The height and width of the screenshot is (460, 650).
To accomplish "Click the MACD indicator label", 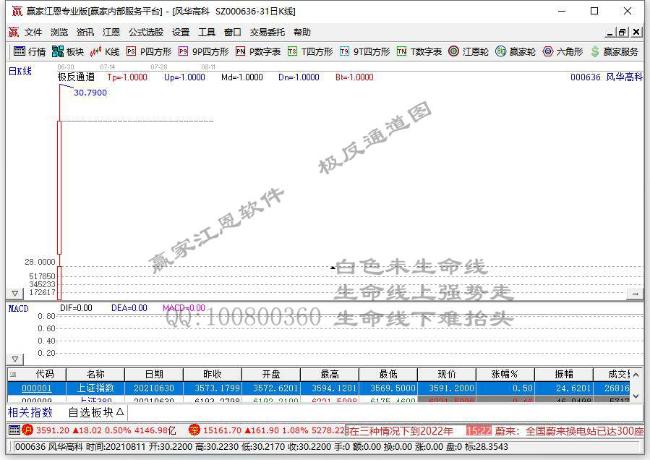I will coord(19,308).
